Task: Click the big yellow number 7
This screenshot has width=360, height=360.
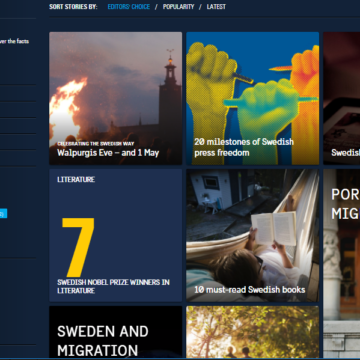Action: tap(79, 247)
